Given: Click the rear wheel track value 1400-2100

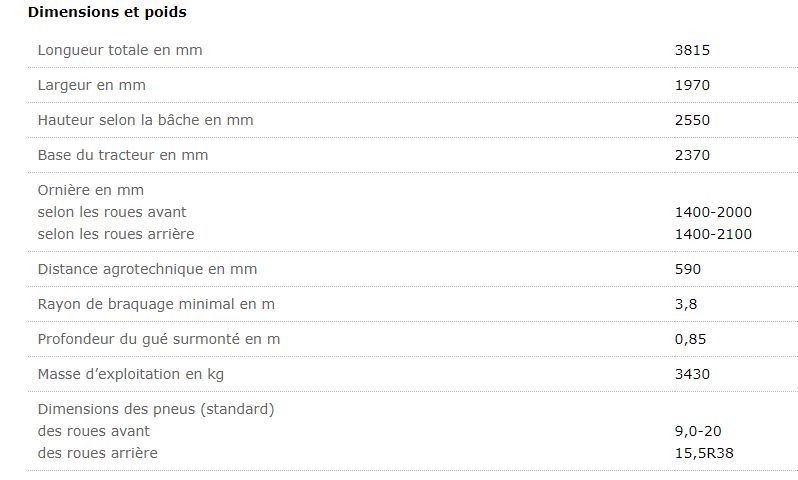Looking at the screenshot, I should (713, 234).
